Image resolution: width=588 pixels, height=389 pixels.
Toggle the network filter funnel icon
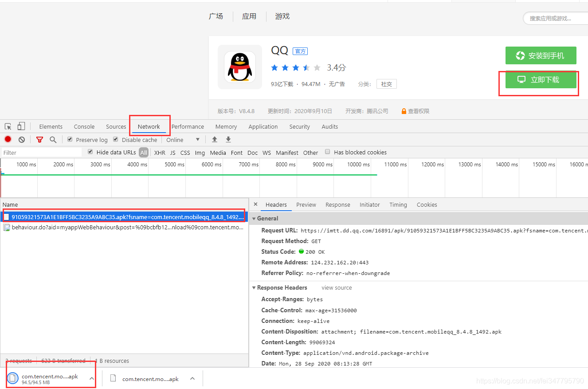[x=39, y=139]
